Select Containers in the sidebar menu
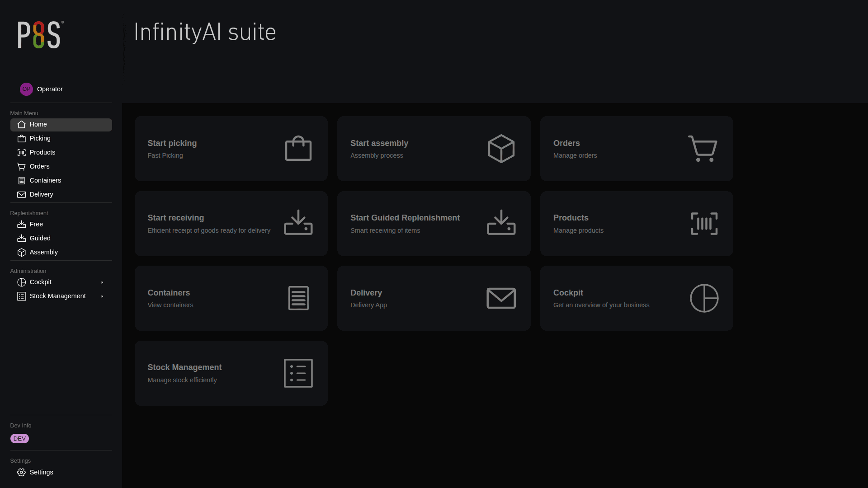This screenshot has width=868, height=488. pos(45,181)
